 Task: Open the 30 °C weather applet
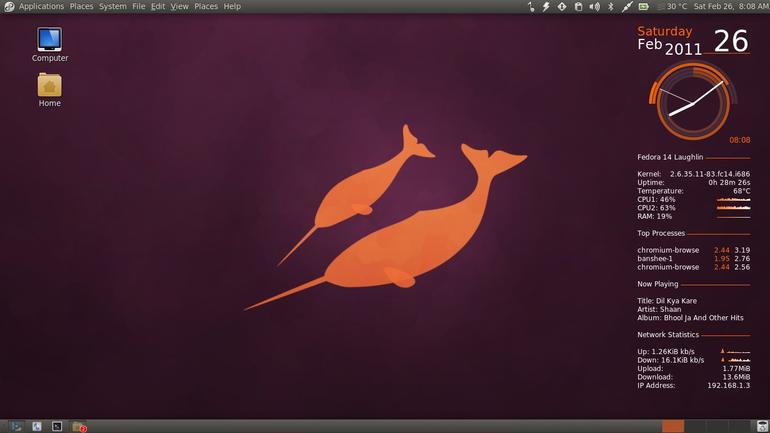[x=673, y=6]
